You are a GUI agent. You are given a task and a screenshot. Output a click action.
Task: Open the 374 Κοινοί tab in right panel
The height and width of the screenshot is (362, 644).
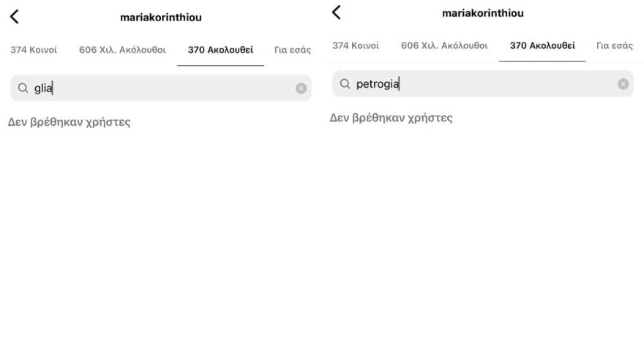pos(356,45)
